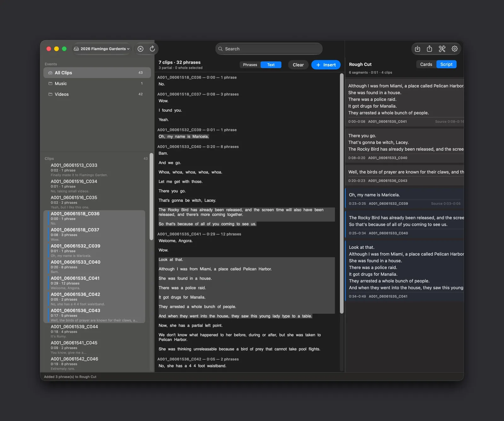Click phrase "So that's because of all of you" in transcript
Viewport: 504px width, 421px height.
click(189, 224)
